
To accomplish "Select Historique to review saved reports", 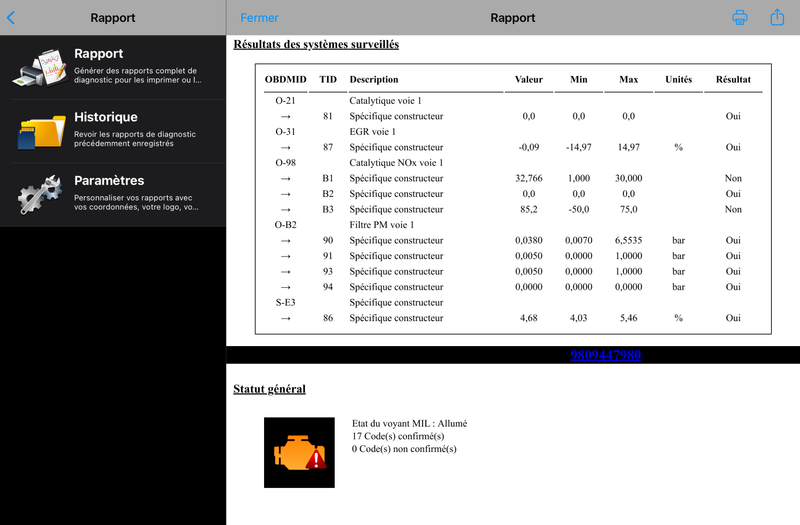I will click(x=113, y=131).
